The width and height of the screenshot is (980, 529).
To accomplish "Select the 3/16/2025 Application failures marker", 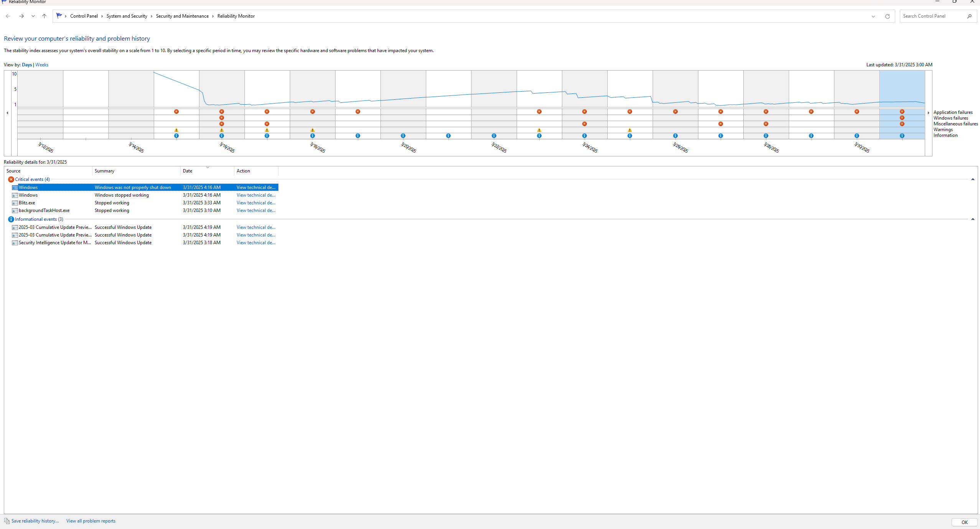I will click(222, 112).
